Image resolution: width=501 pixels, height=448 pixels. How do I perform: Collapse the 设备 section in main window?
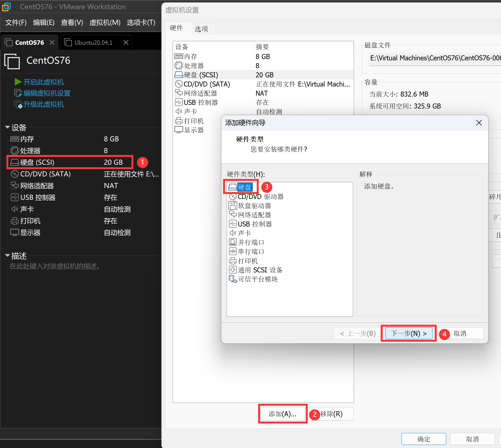click(x=8, y=127)
